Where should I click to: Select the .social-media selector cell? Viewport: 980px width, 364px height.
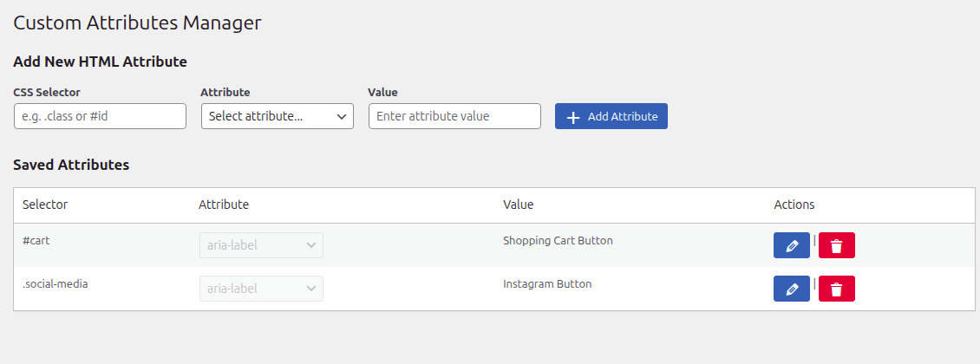55,283
